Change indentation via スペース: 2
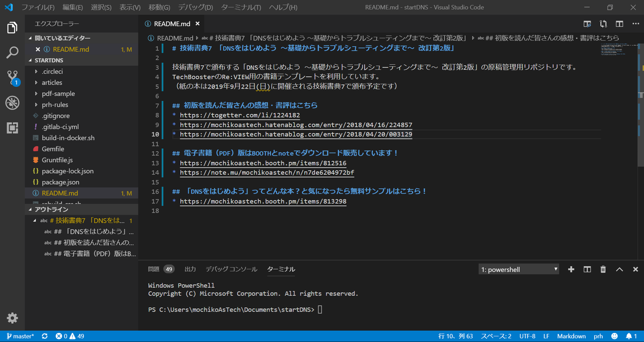 point(496,336)
